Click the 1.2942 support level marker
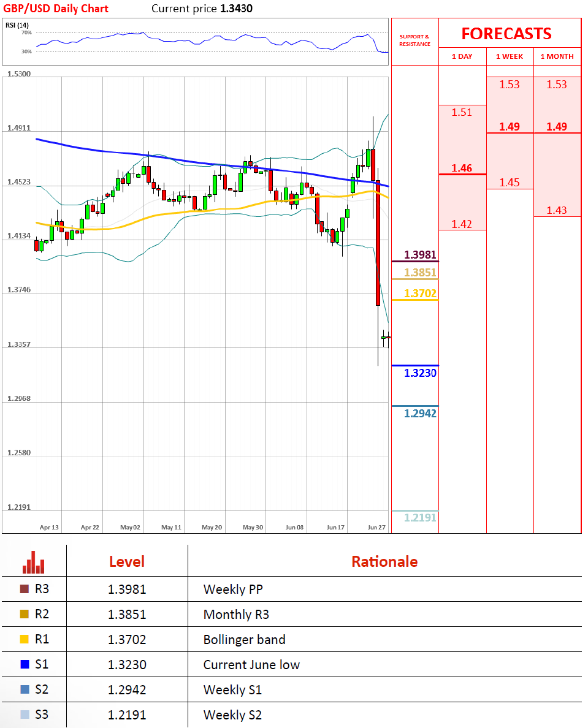 pyautogui.click(x=420, y=413)
